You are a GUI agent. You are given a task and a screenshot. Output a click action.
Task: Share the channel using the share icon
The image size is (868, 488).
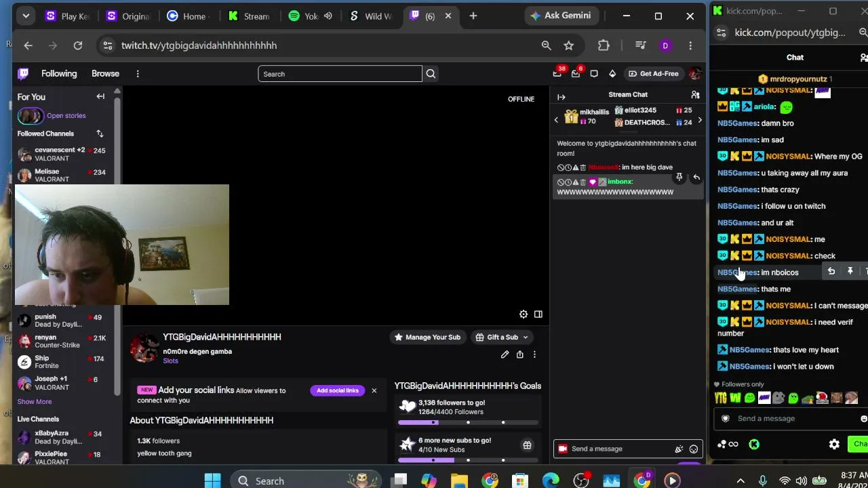pos(520,354)
